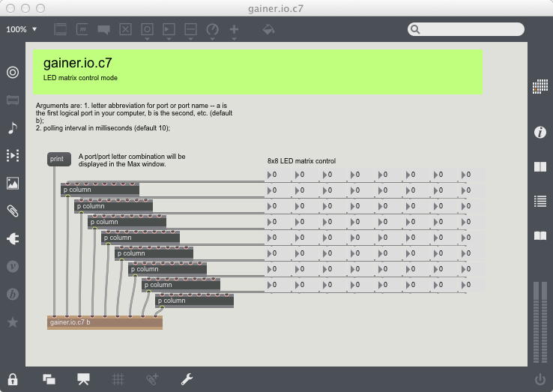Click the print message box
The height and width of the screenshot is (392, 553).
tap(59, 159)
